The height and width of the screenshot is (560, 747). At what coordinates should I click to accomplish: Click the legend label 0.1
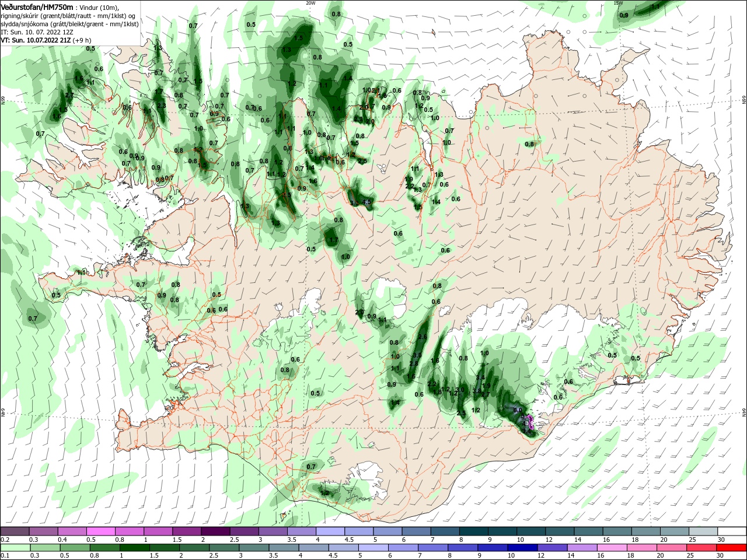[x=5, y=556]
